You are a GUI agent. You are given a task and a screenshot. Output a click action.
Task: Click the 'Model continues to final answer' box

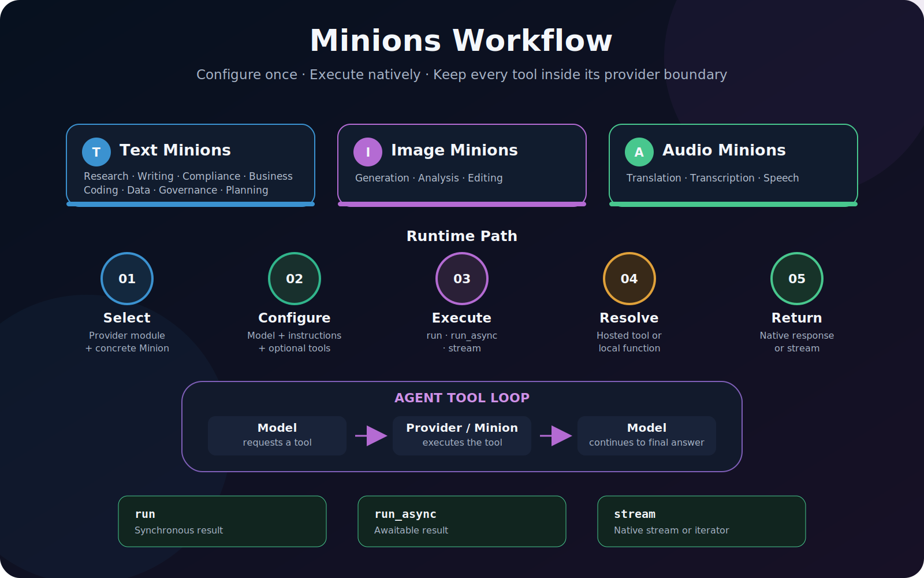tap(647, 436)
